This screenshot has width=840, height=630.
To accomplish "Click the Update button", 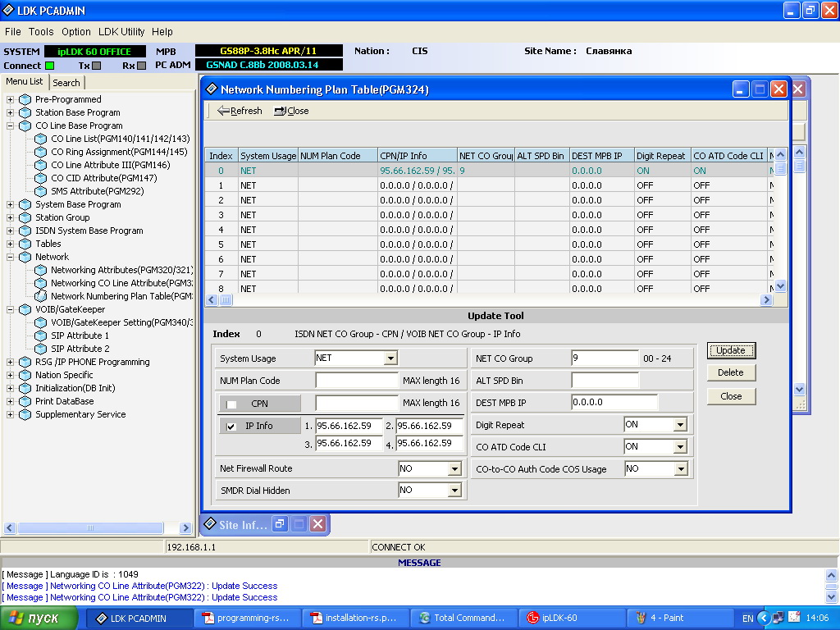I will point(730,350).
